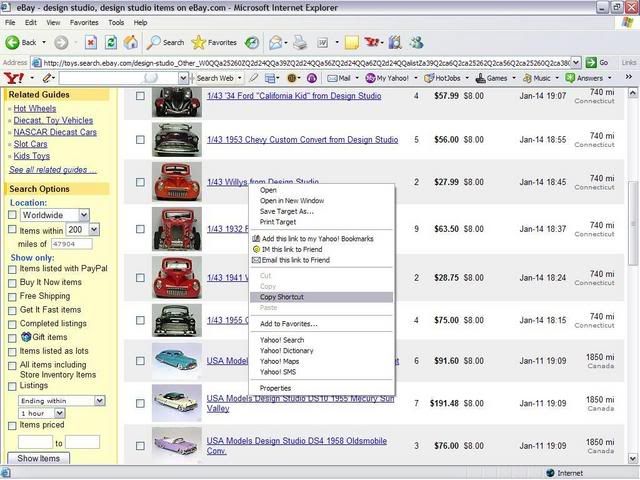This screenshot has width=640, height=480.
Task: Open Messenger people toolbar icon
Action: 416,42
